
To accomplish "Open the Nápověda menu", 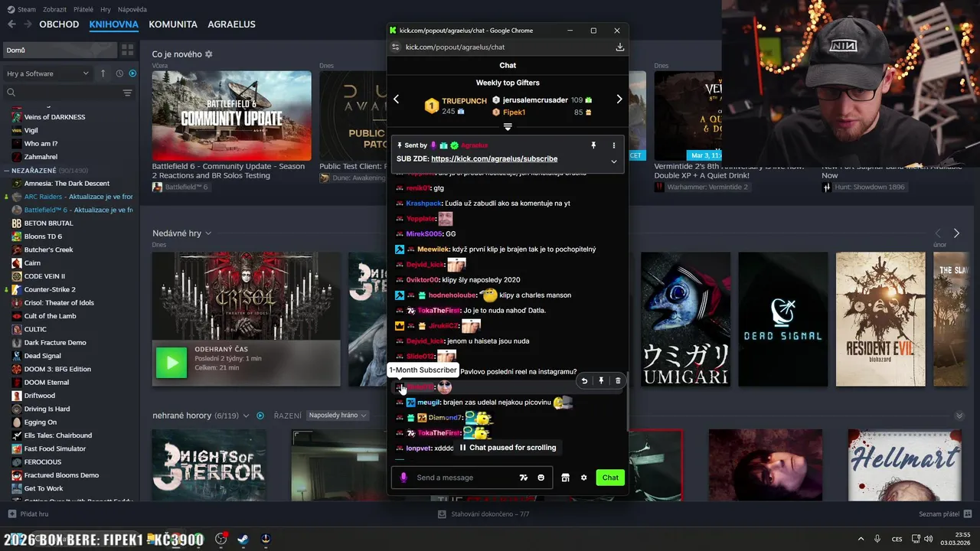I will pyautogui.click(x=132, y=9).
